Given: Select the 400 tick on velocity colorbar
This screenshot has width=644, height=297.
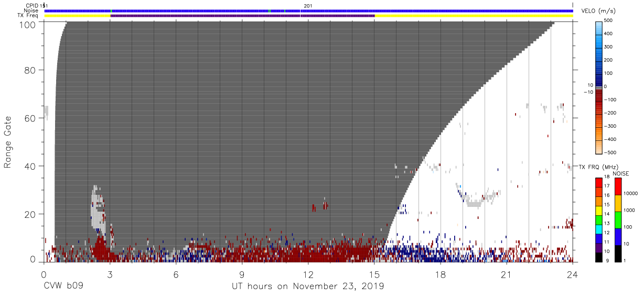Looking at the screenshot, I should click(x=608, y=34).
